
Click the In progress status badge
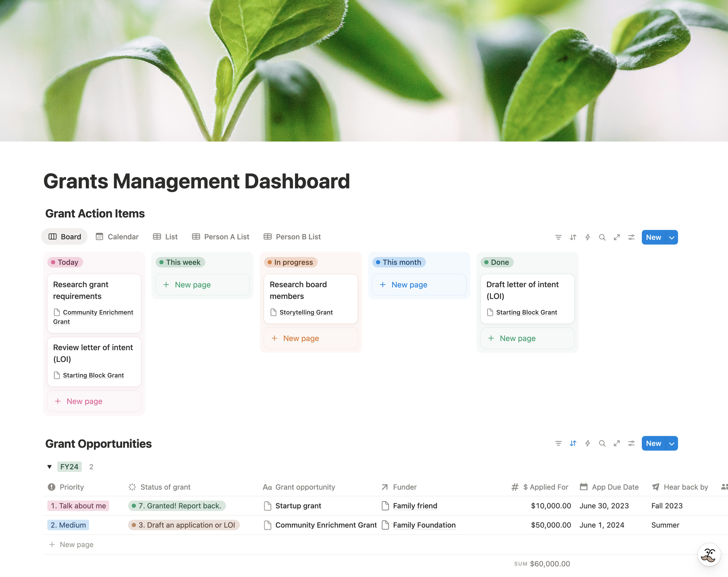point(291,262)
